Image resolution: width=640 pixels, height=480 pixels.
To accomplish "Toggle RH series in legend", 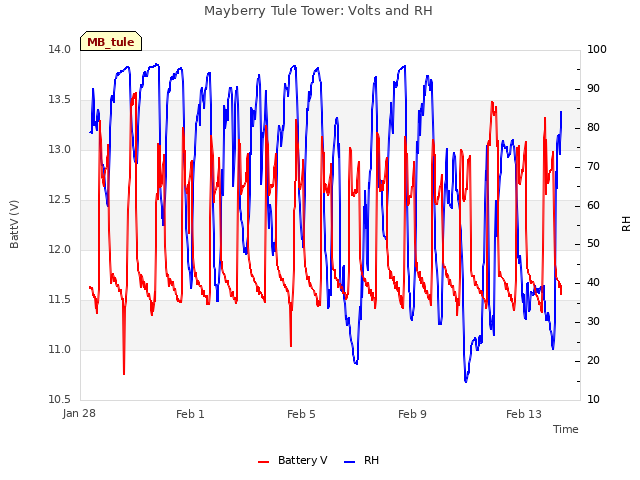I will point(362,460).
